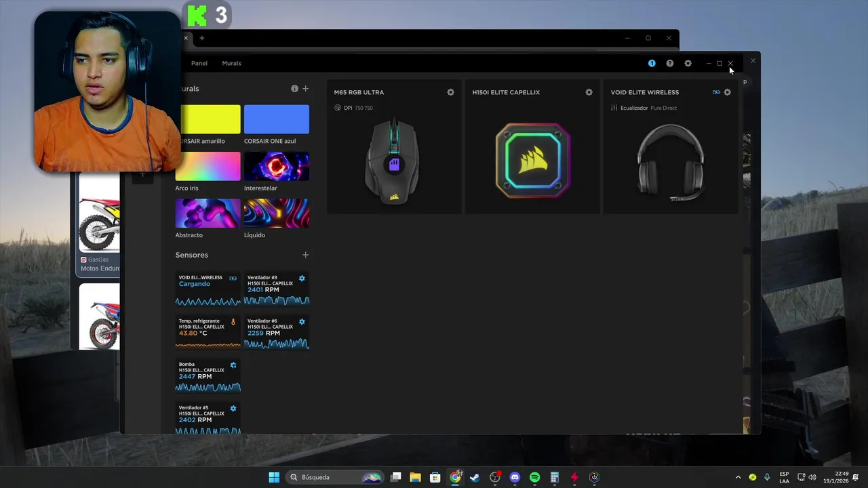868x488 pixels.
Task: Click the fan icon on Ventilador #5 sensor
Action: pyautogui.click(x=233, y=408)
